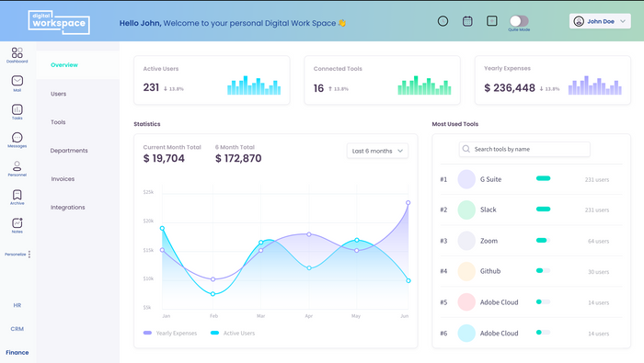Toggle the Yearly Expenses legend series

tap(170, 333)
